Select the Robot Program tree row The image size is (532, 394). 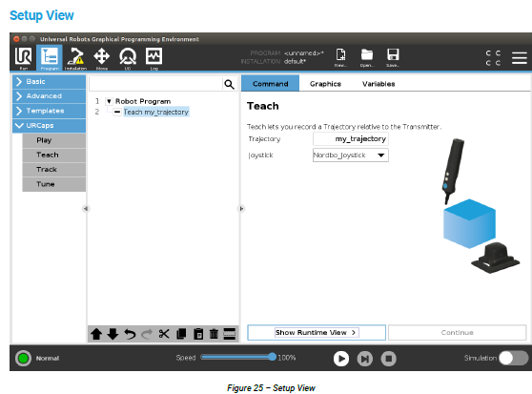pos(143,101)
